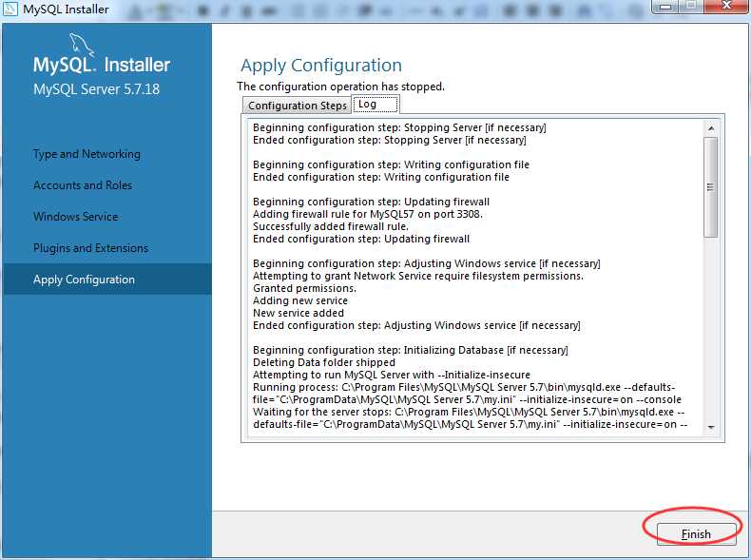Click the maximize window button

tap(691, 6)
